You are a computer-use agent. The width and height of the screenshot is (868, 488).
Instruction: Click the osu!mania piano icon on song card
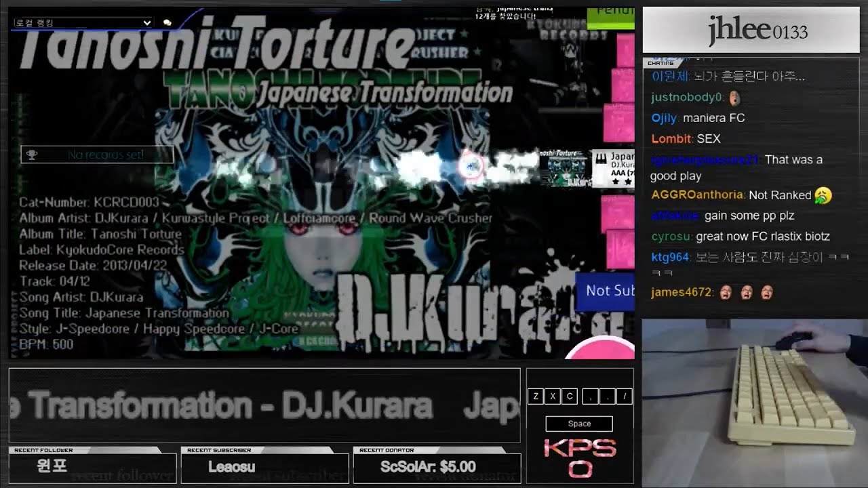click(x=600, y=159)
